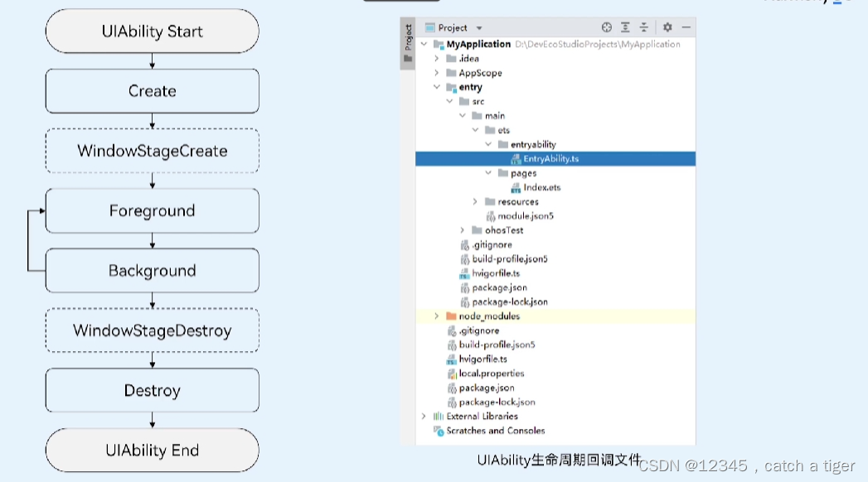Expand the AppScope folder
This screenshot has width=868, height=482.
(x=437, y=72)
